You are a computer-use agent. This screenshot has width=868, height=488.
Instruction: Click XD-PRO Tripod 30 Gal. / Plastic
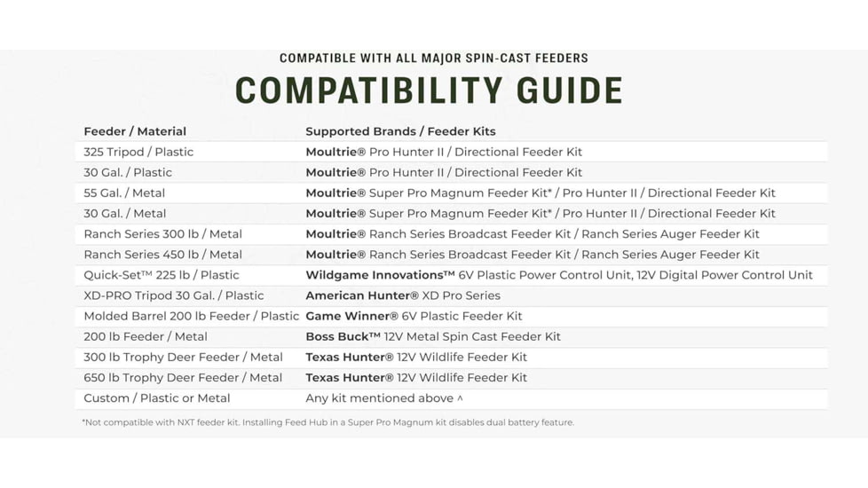click(173, 295)
